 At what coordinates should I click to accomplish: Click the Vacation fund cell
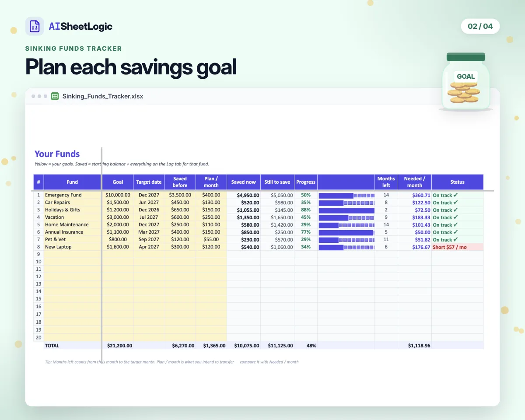[x=73, y=217]
